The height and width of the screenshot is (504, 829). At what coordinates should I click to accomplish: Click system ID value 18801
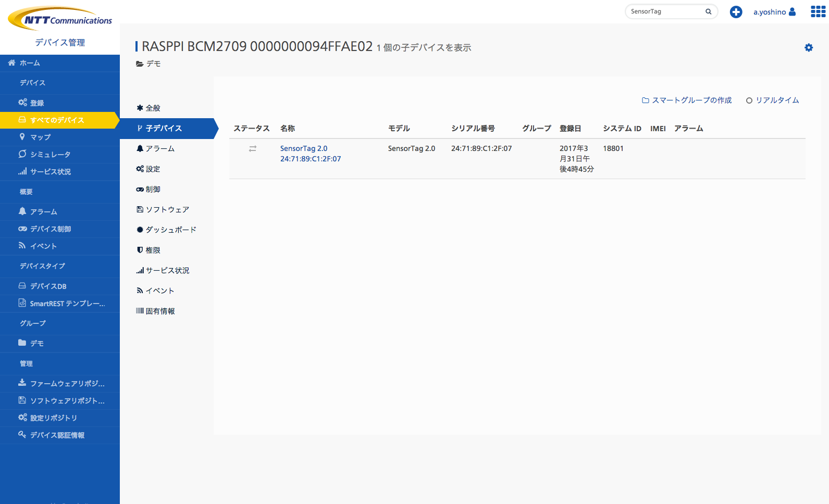click(x=613, y=148)
